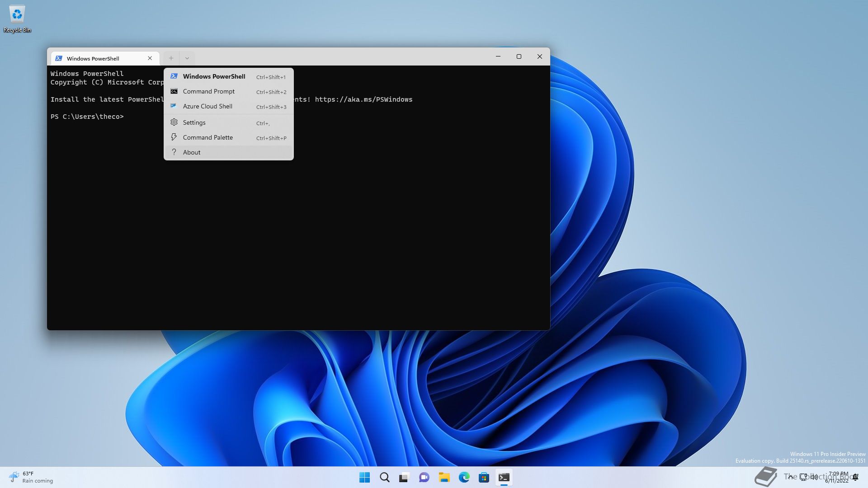Collapse the profile dropdown chevron
Viewport: 868px width, 488px height.
[x=187, y=58]
